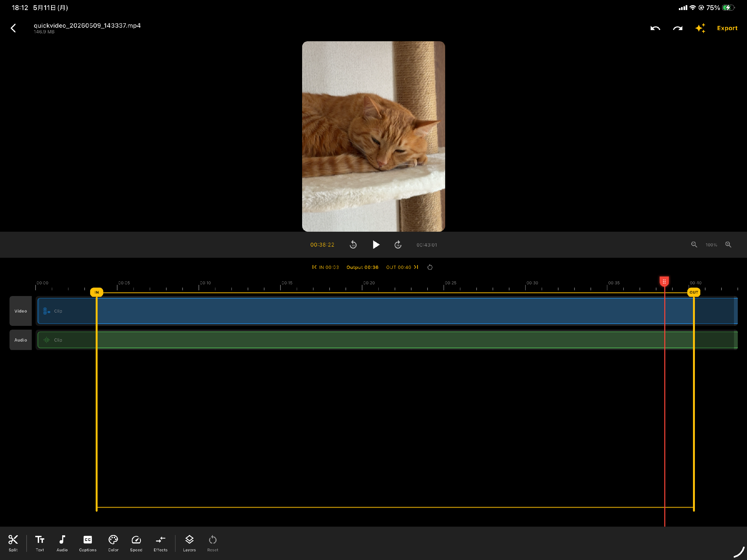Select the green audio clip
The image size is (747, 560).
pyautogui.click(x=387, y=340)
